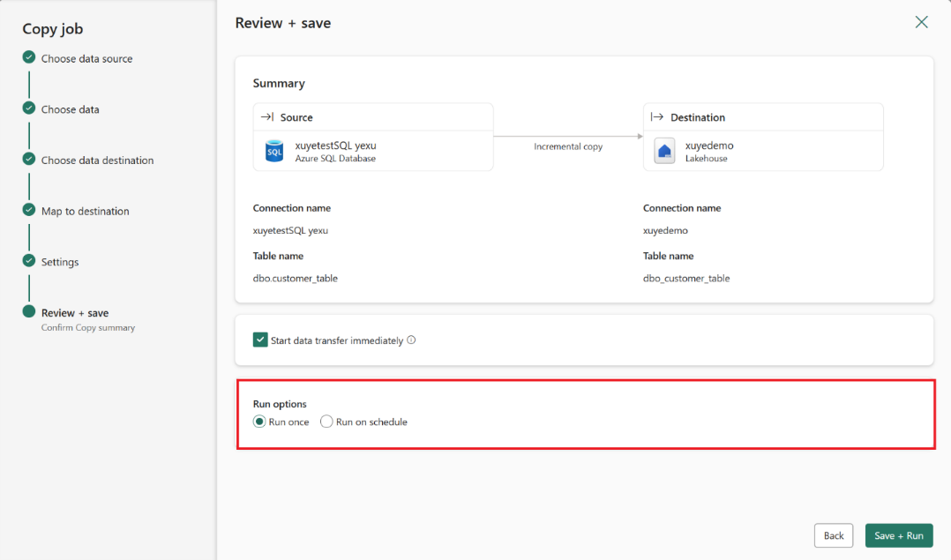Uncheck Start data transfer immediately checkbox
This screenshot has width=951, height=560.
coord(260,340)
